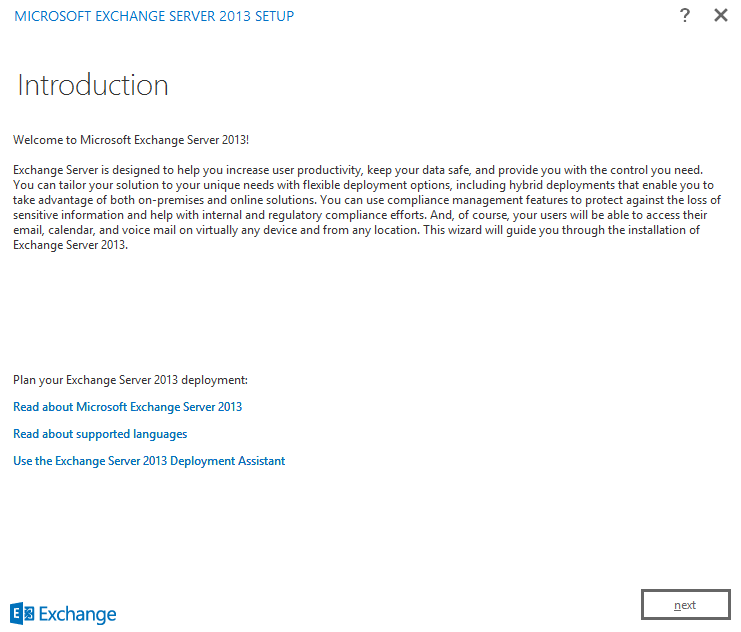The height and width of the screenshot is (632, 741).
Task: Click the Microsoft Exchange Server 2013 Setup title
Action: pos(154,16)
